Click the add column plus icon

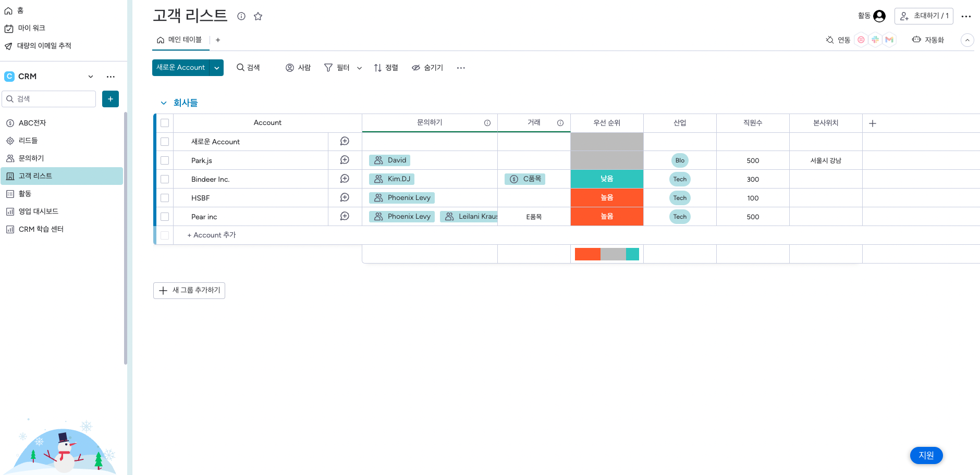pos(873,123)
